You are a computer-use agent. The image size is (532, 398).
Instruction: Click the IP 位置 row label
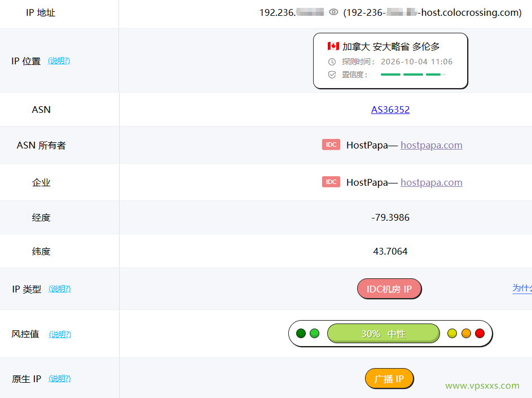click(26, 61)
